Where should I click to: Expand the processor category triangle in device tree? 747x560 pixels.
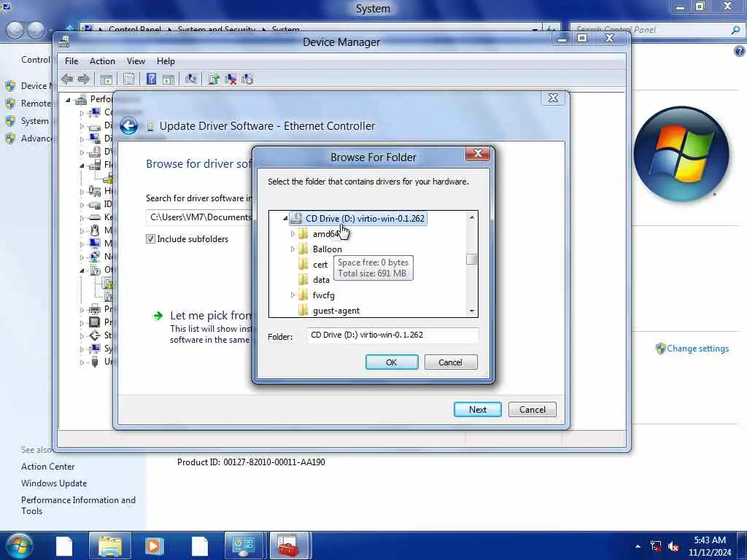82,323
